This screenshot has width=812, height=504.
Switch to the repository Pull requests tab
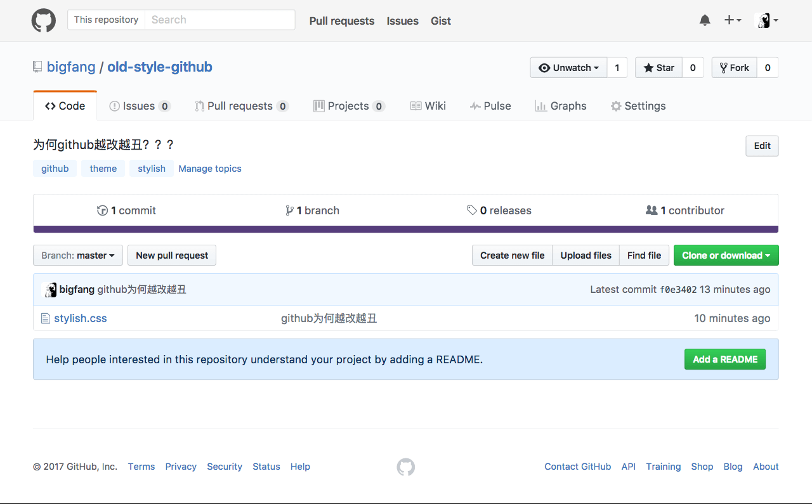pyautogui.click(x=242, y=106)
